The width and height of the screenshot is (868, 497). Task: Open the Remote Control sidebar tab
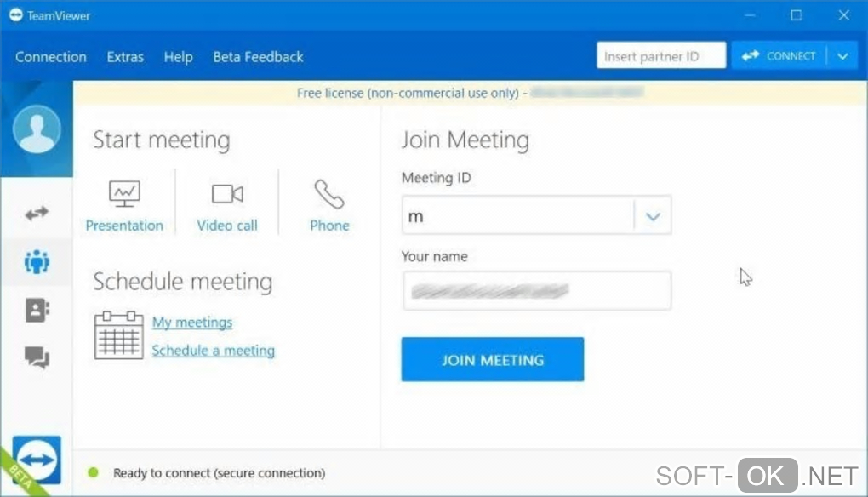[37, 214]
